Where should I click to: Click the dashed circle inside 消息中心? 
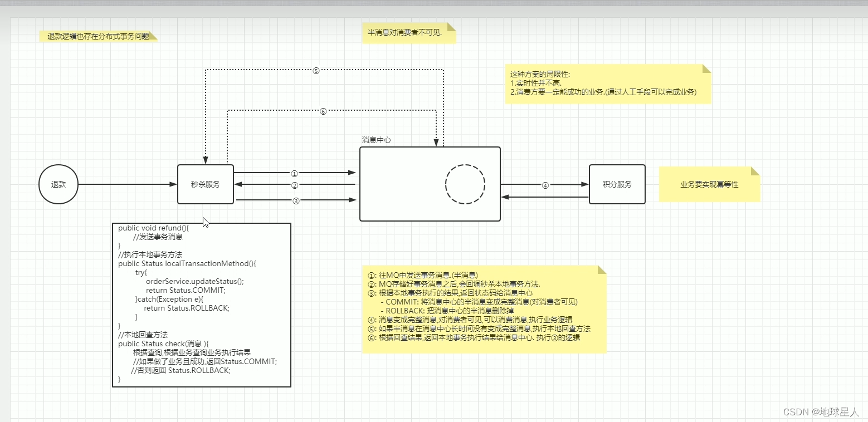(x=465, y=184)
